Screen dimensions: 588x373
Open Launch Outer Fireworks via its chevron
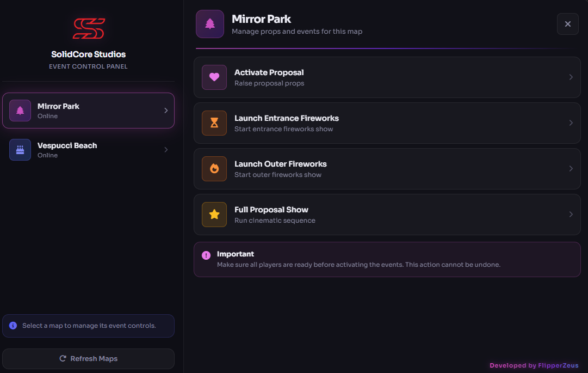click(571, 169)
